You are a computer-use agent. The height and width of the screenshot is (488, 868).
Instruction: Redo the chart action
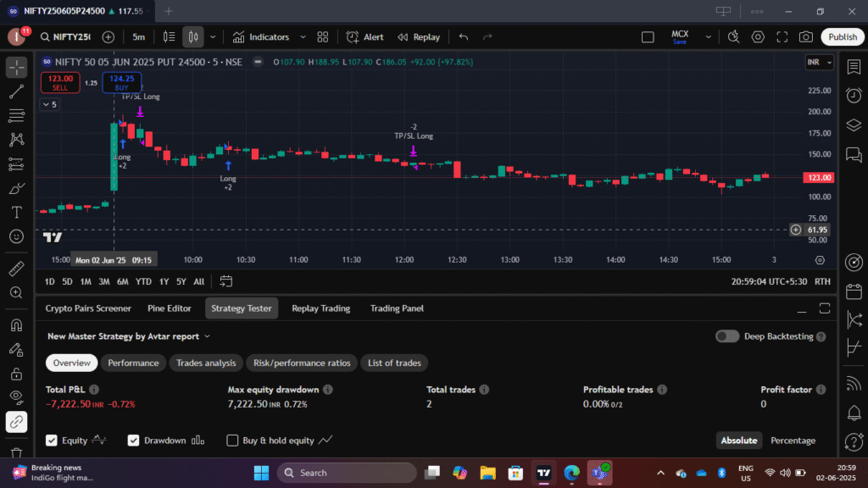pos(487,37)
